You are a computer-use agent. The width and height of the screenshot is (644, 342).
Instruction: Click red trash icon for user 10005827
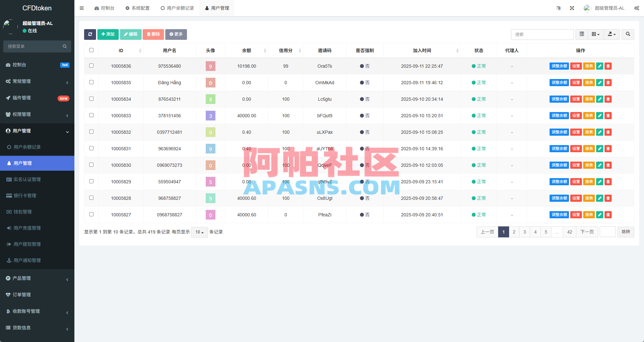pyautogui.click(x=608, y=215)
